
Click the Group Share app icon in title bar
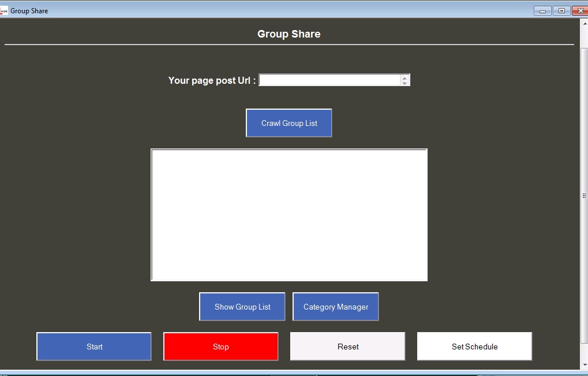pos(4,10)
